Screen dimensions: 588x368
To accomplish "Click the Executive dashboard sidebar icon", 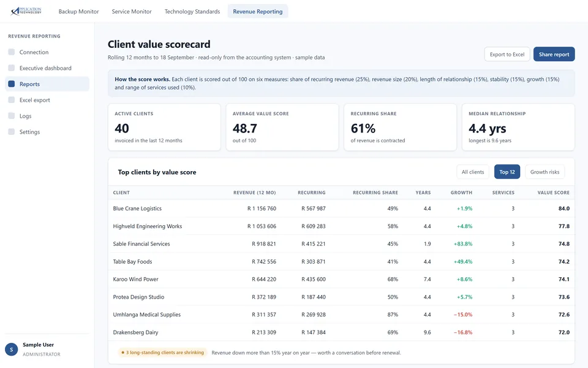I will point(12,68).
